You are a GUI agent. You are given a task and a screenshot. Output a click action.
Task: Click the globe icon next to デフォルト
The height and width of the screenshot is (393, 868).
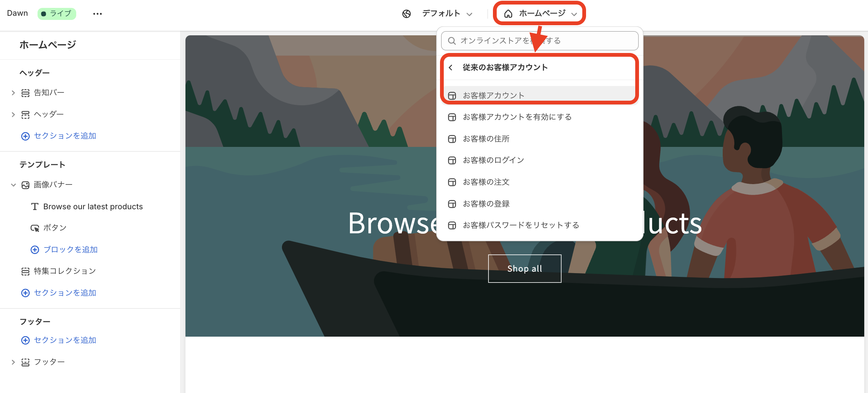(407, 14)
